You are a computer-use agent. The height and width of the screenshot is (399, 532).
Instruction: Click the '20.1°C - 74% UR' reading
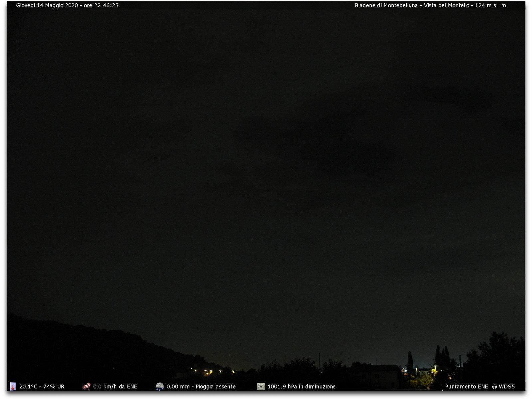pyautogui.click(x=42, y=387)
